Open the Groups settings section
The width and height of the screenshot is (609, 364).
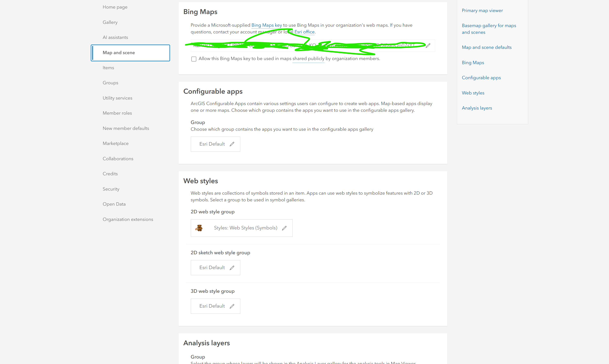pyautogui.click(x=110, y=83)
